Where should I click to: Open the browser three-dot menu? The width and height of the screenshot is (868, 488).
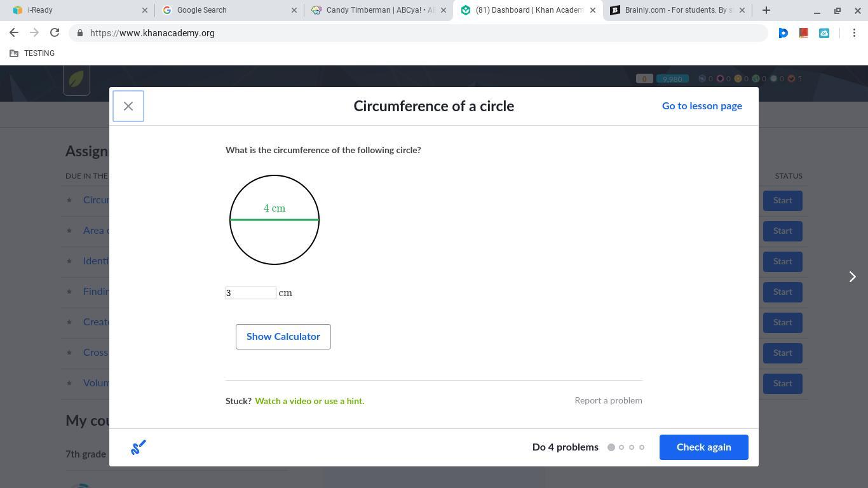pos(855,33)
